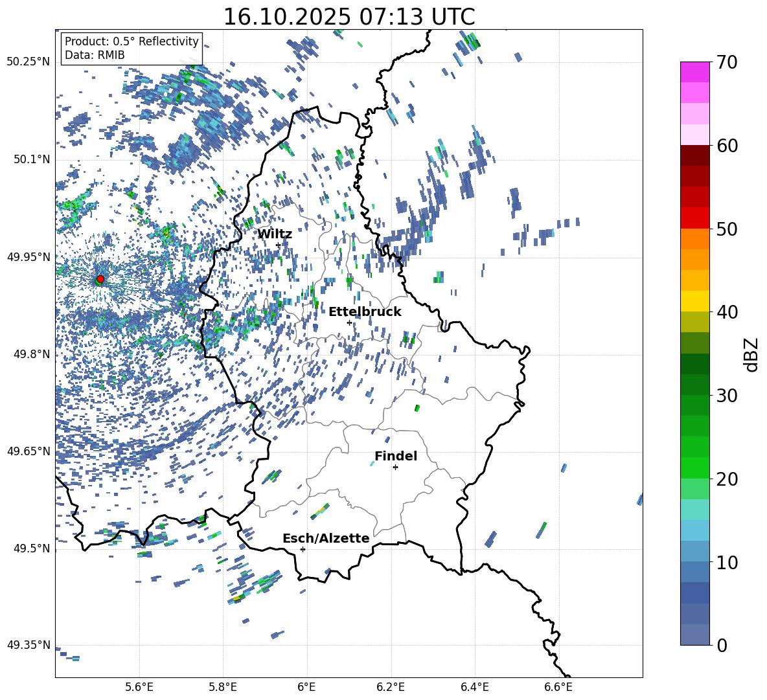This screenshot has height=700, width=767.
Task: Click the yellow colorbar swatch at 40
Action: tap(694, 301)
